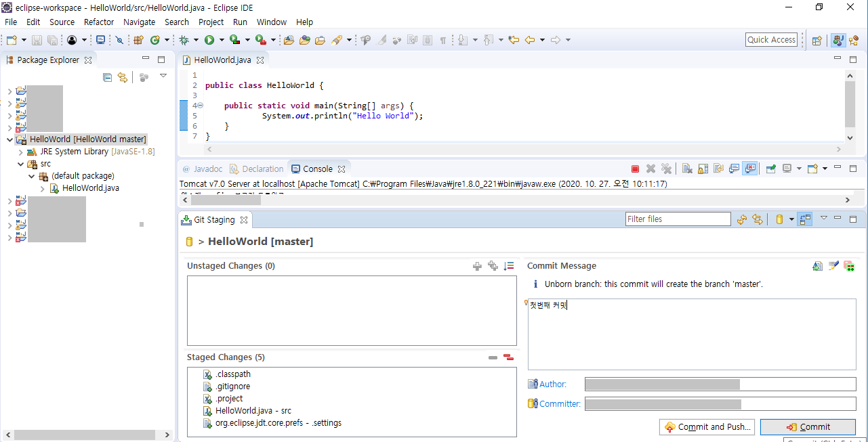This screenshot has width=868, height=442.
Task: Open the Git Staging view menu triangle
Action: point(824,218)
